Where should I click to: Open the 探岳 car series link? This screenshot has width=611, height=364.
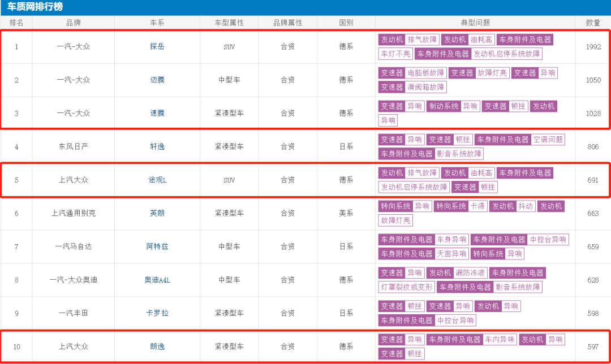[x=157, y=47]
